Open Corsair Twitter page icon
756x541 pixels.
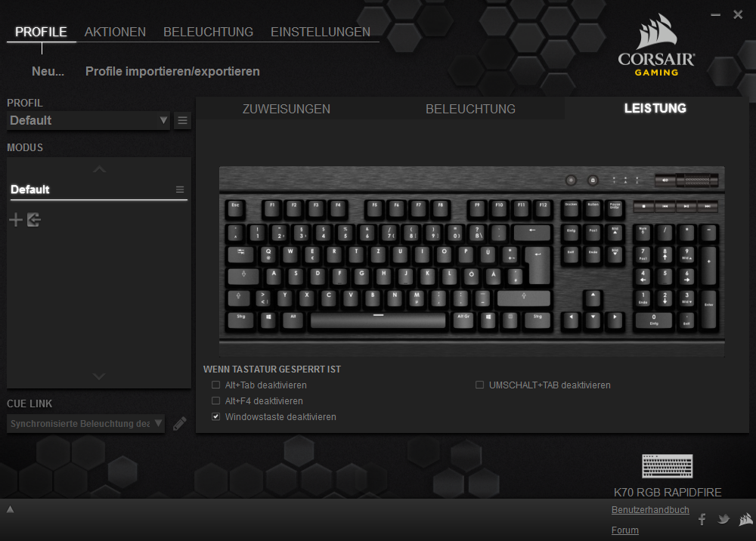coord(723,519)
